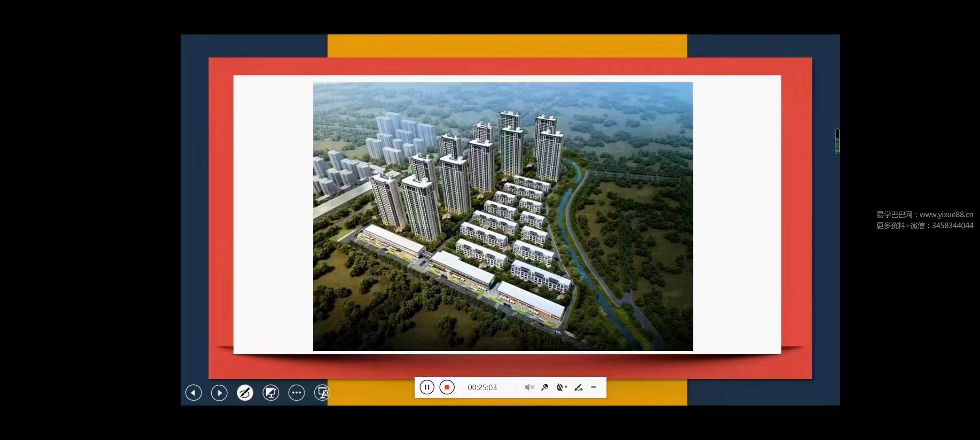
Task: Click the 00:25:03 recording timer
Action: tap(482, 387)
